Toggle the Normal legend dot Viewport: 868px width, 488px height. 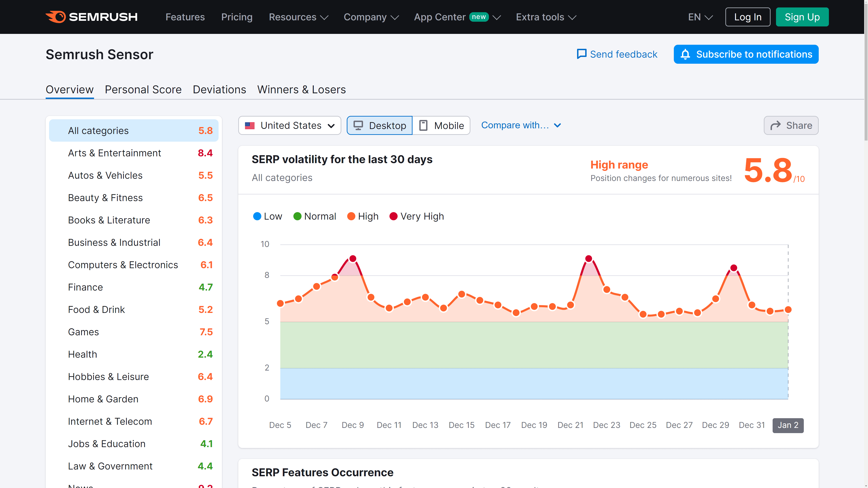pyautogui.click(x=297, y=216)
